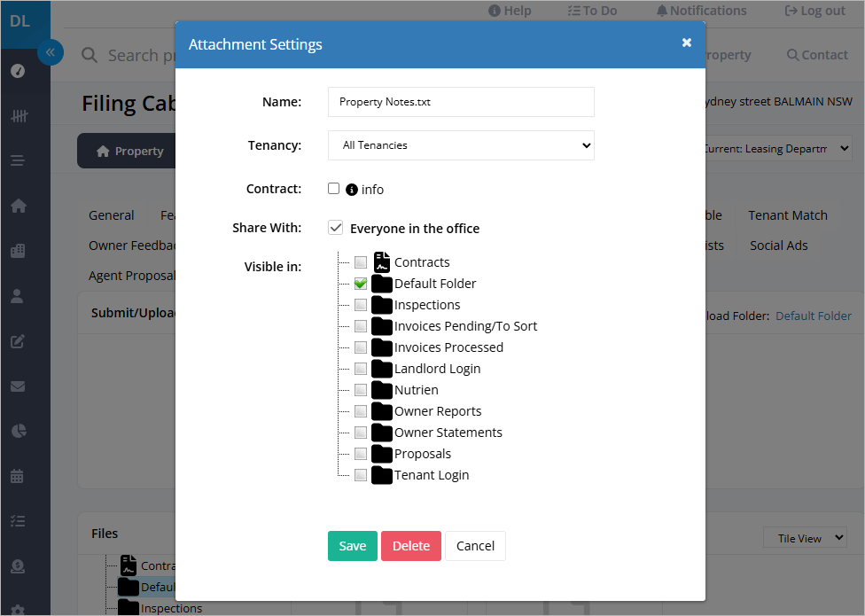Check Invoices Pending/To Sort checkbox
This screenshot has height=616, width=865.
[361, 326]
